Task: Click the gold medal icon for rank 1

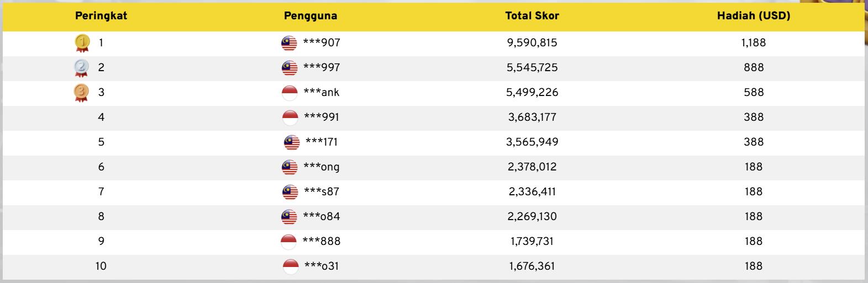Action: tap(82, 42)
